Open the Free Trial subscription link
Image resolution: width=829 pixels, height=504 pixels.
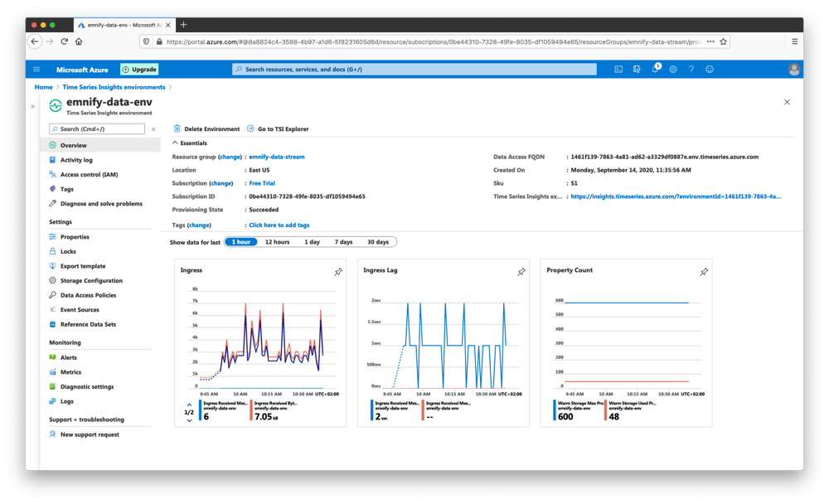click(262, 183)
